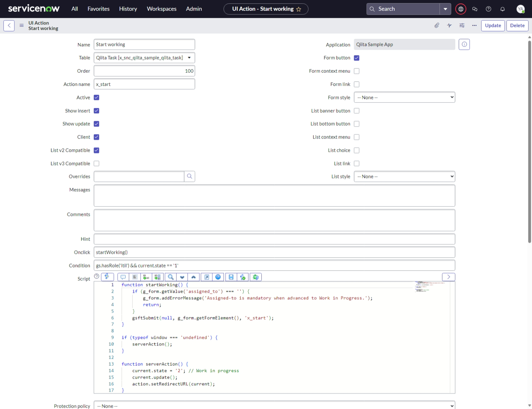Open the Connect chat sidebar icon

click(475, 9)
